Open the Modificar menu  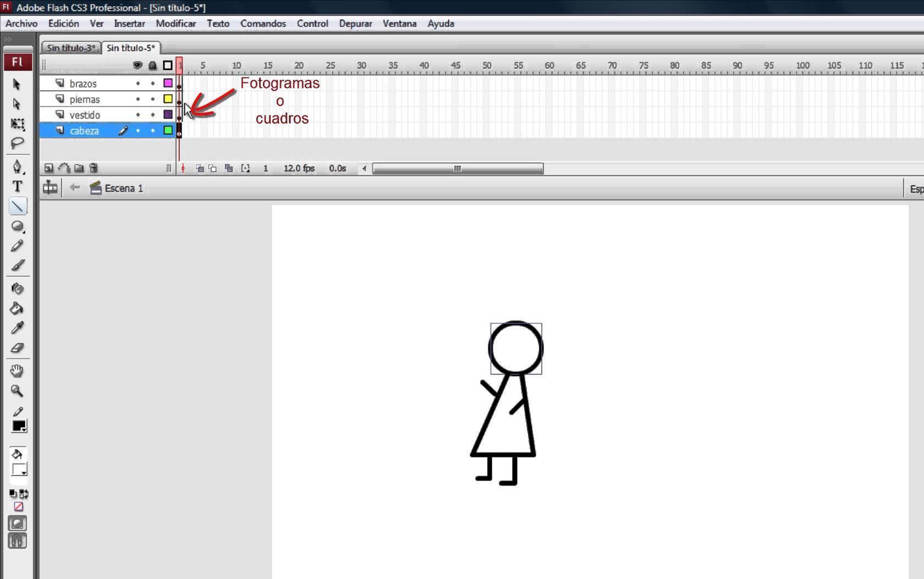175,24
